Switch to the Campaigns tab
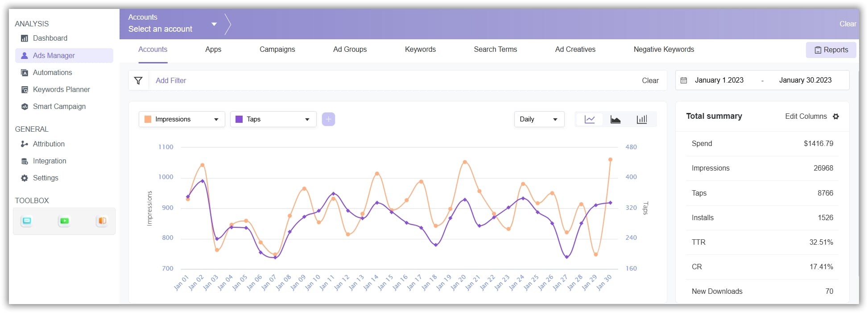The height and width of the screenshot is (313, 868). 277,50
